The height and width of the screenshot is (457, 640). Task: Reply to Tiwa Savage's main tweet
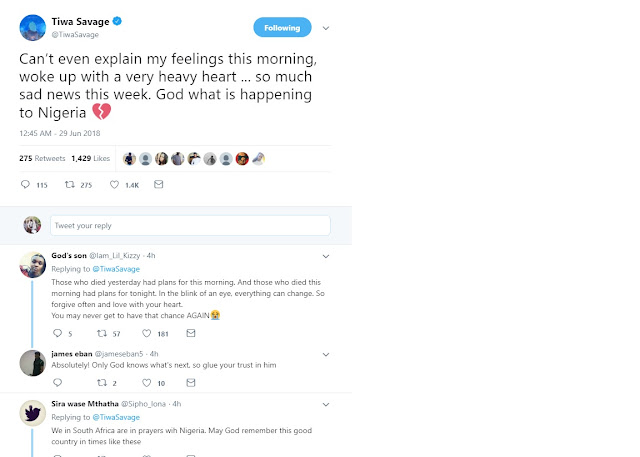click(x=28, y=185)
